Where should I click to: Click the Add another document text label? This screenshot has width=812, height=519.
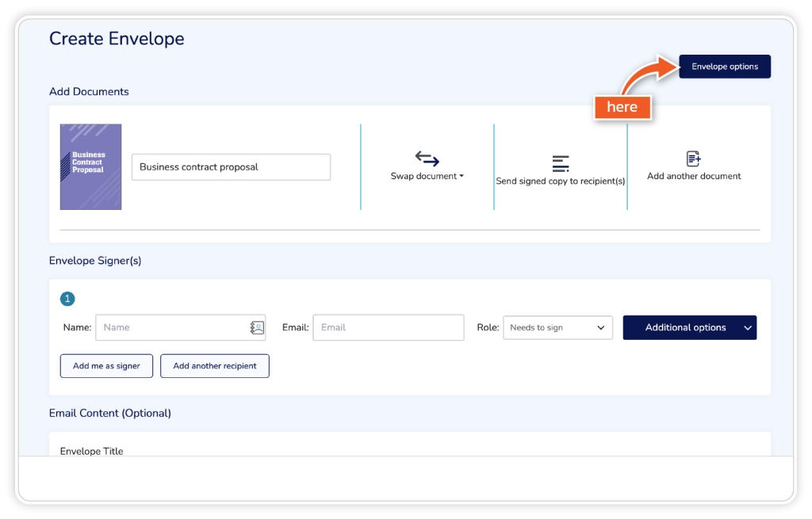click(x=694, y=177)
